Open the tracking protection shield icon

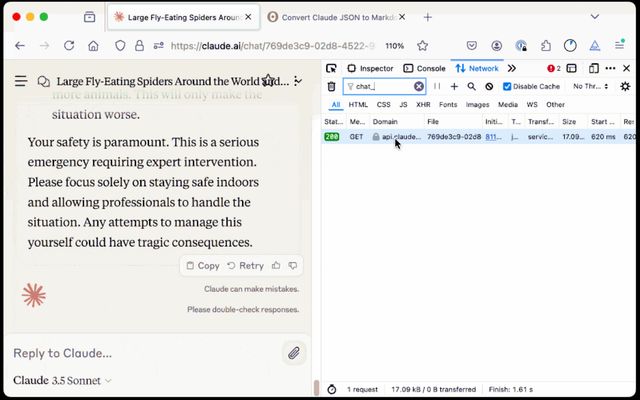pyautogui.click(x=120, y=46)
